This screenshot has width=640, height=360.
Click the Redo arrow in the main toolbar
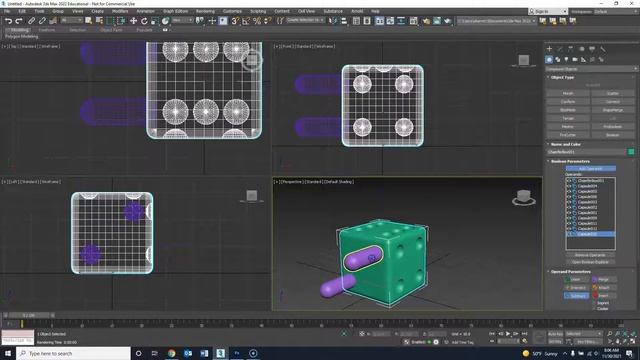click(x=18, y=21)
